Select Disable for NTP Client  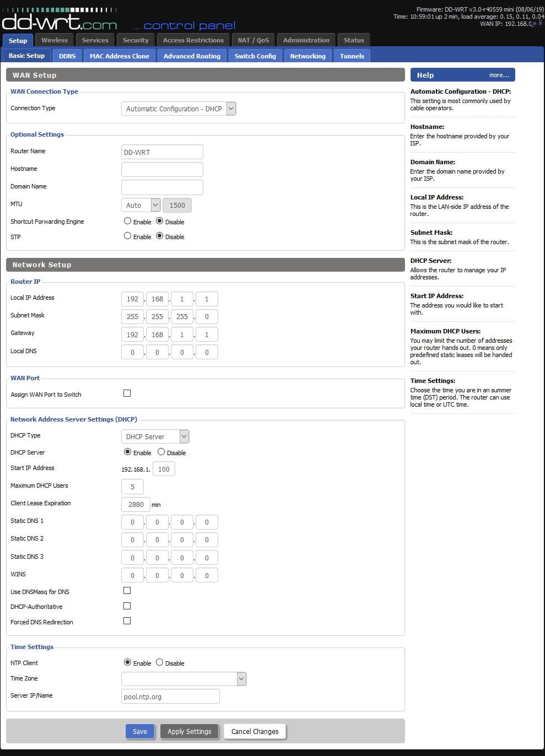coord(159,662)
